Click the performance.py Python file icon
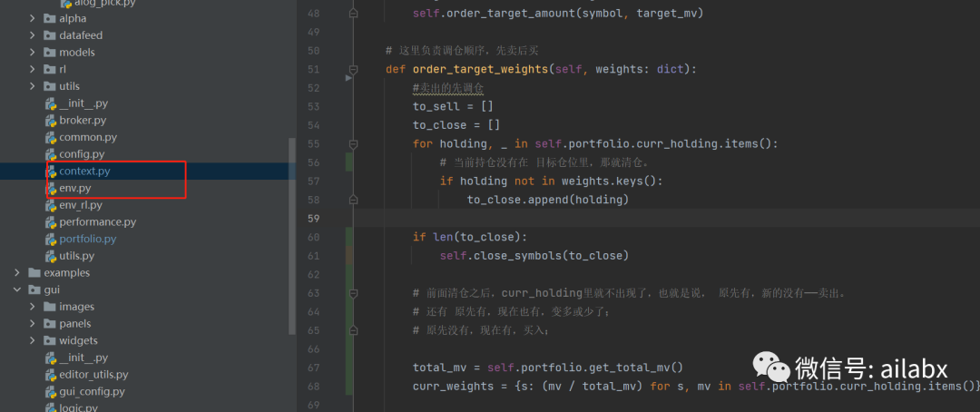This screenshot has width=980, height=412. click(x=51, y=222)
